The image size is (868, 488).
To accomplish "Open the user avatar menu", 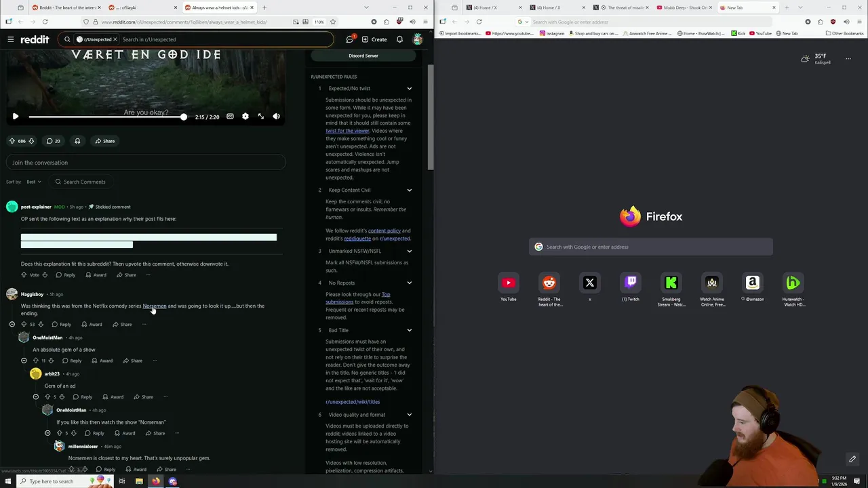I will pos(418,39).
